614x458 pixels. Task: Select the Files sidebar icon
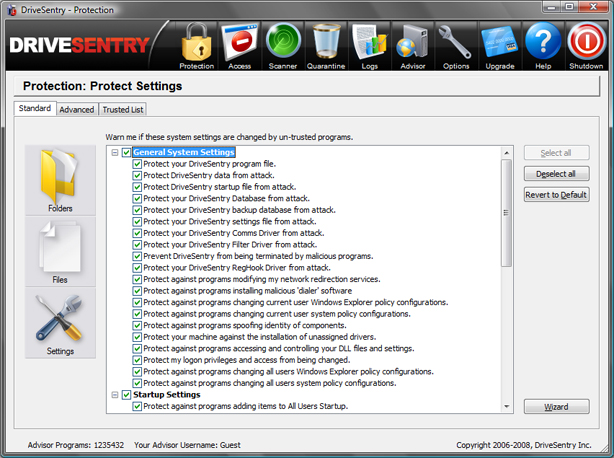pyautogui.click(x=60, y=252)
